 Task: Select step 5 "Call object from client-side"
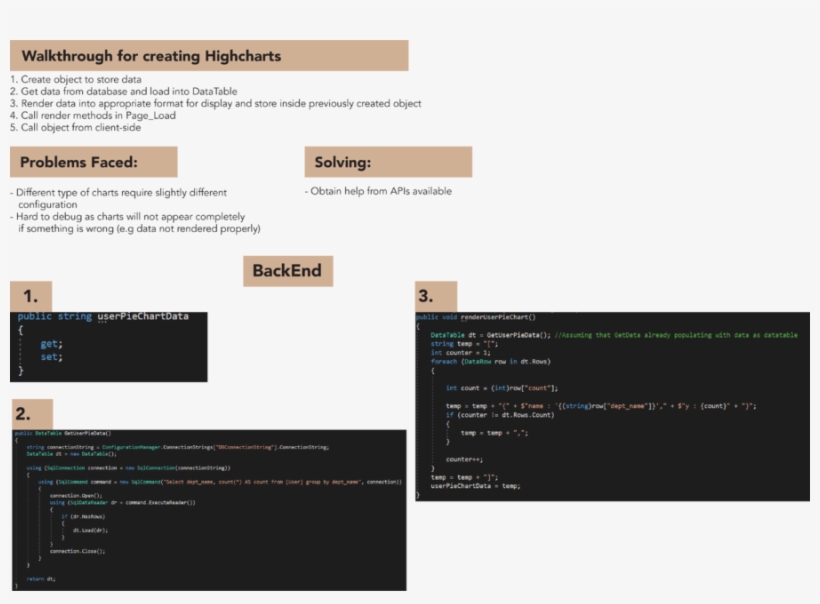pyautogui.click(x=76, y=128)
